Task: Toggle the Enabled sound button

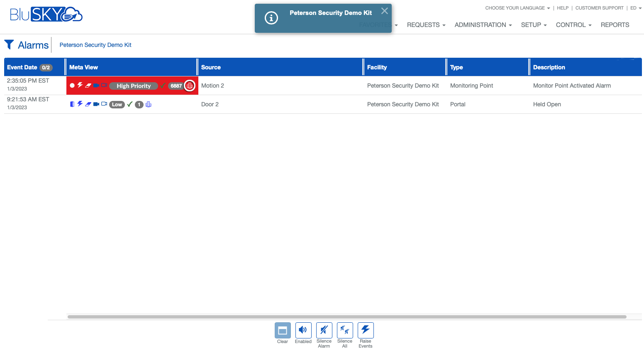Action: (303, 331)
